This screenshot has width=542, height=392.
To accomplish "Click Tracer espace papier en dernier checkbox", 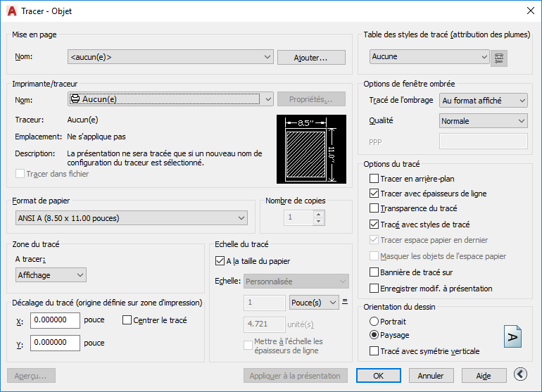I will (374, 239).
